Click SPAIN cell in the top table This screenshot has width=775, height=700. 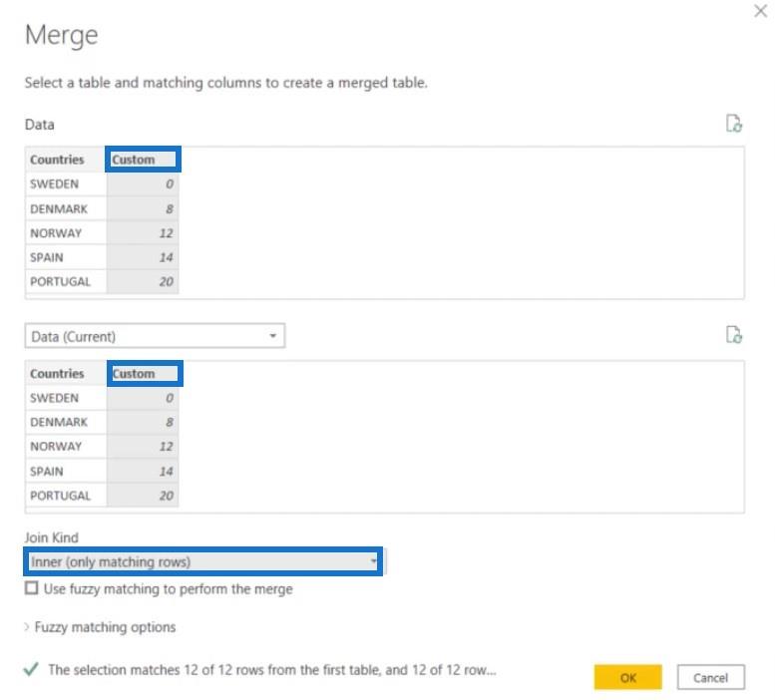66,257
